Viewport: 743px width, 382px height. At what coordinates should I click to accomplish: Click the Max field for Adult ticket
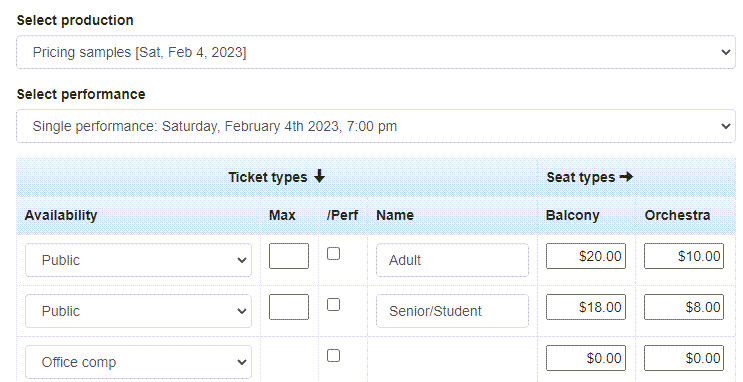pos(289,256)
